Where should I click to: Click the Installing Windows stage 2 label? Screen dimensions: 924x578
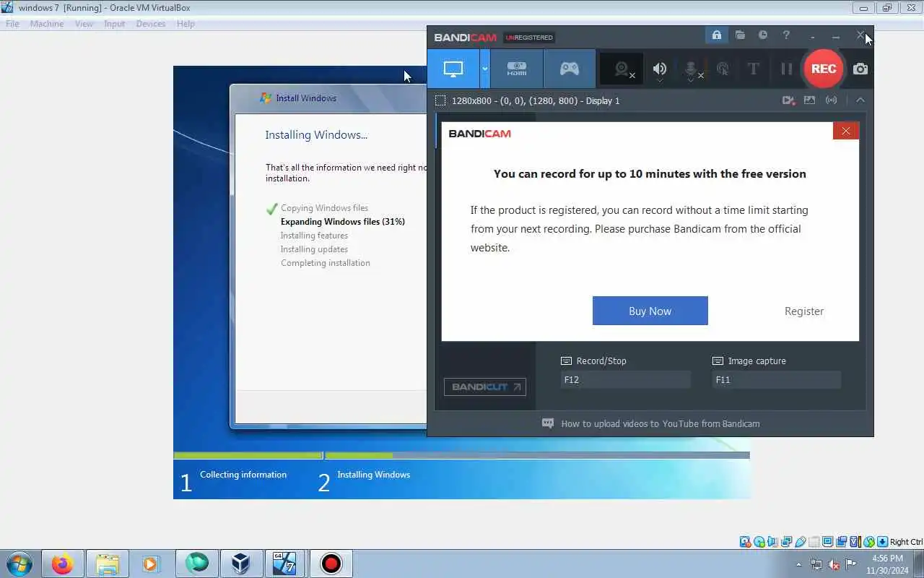coord(373,475)
